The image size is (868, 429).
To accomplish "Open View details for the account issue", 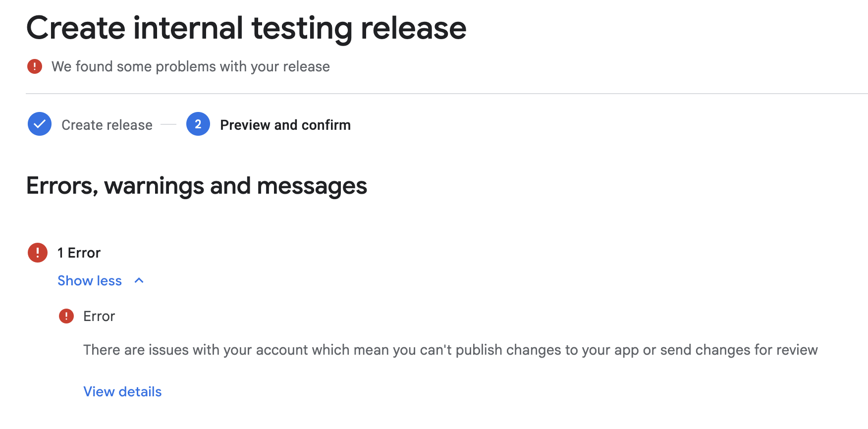I will [x=122, y=391].
